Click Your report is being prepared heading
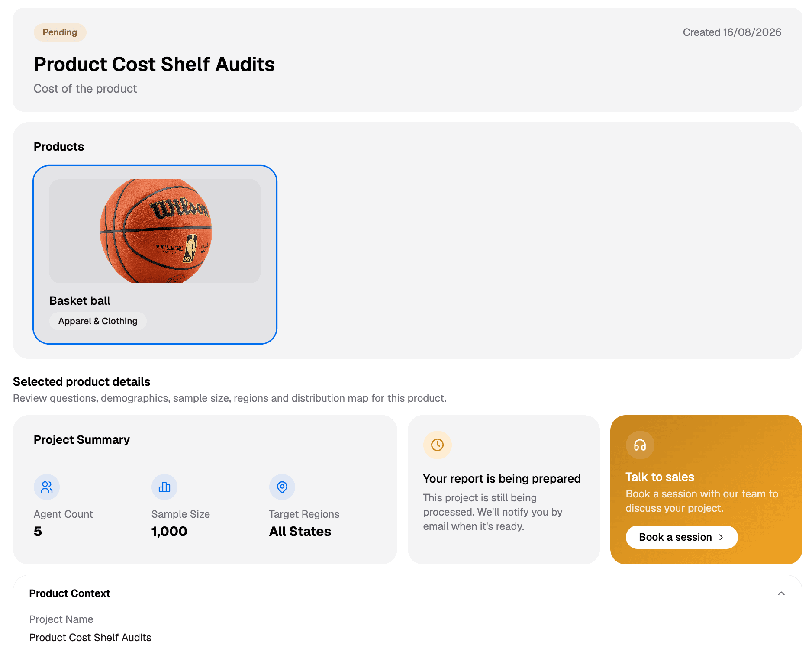The height and width of the screenshot is (645, 812). coord(502,479)
